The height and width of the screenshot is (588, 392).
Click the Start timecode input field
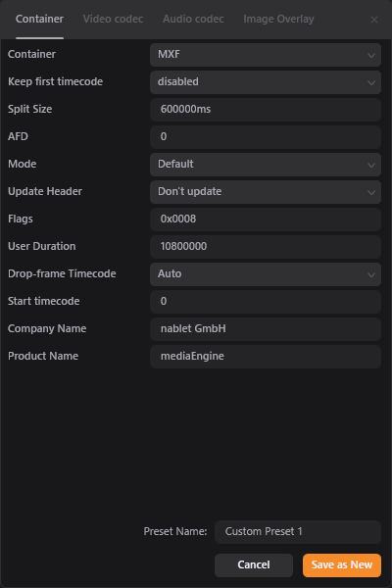tap(266, 302)
